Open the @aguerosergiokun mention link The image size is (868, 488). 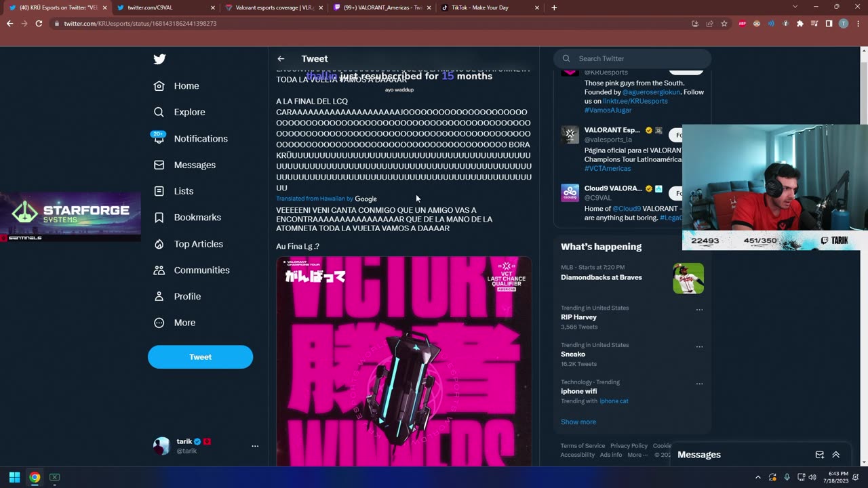[651, 92]
